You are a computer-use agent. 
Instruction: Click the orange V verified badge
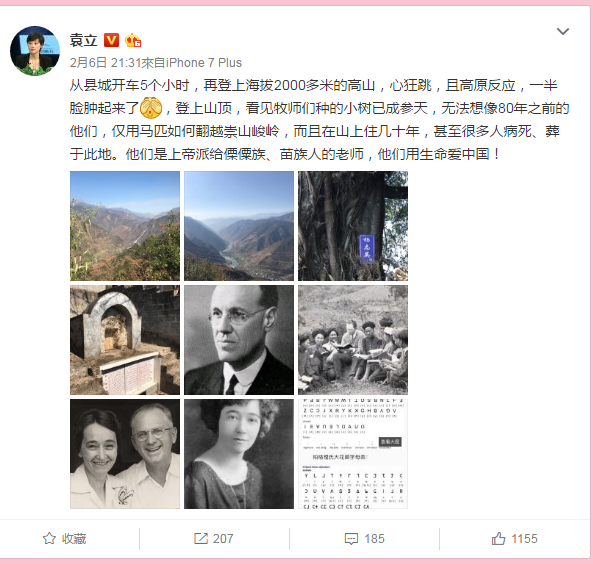click(111, 40)
